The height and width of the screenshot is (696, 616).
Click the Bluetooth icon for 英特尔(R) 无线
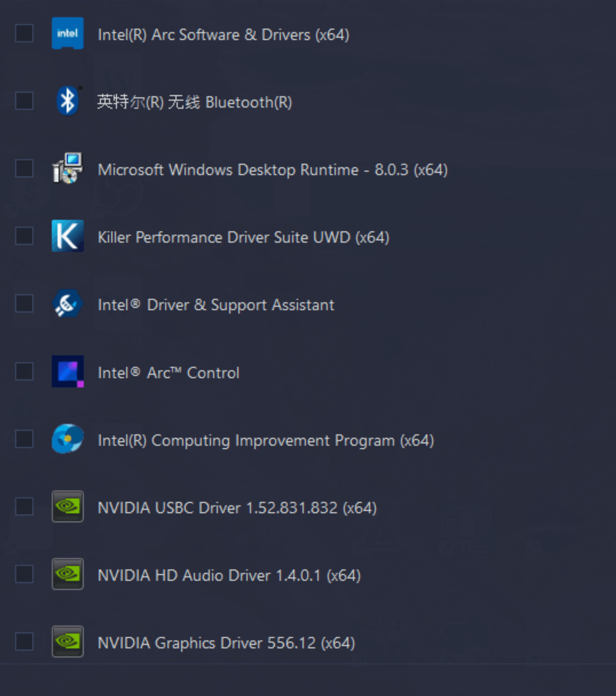coord(68,101)
